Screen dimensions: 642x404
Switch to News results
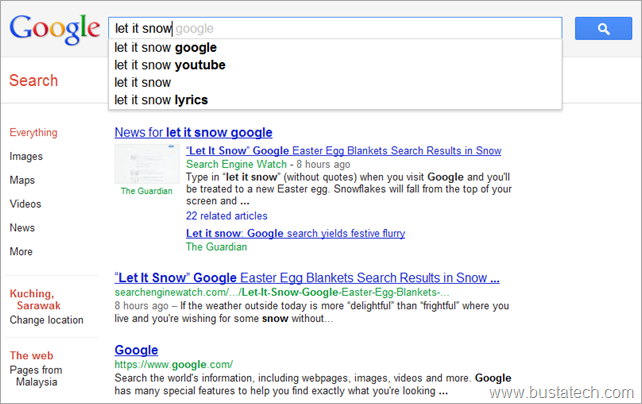click(22, 228)
